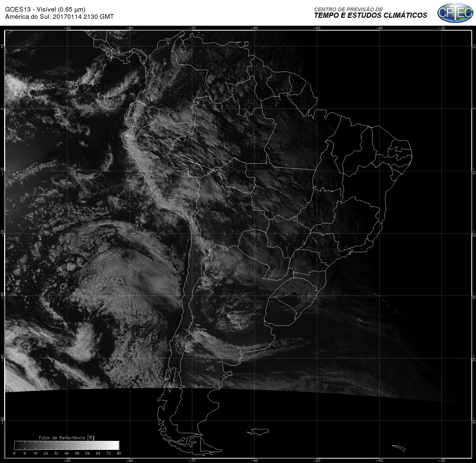Screen dimensions: 476x463
Task: Click the '-40' longitude label on top axis
Action: tap(379, 28)
